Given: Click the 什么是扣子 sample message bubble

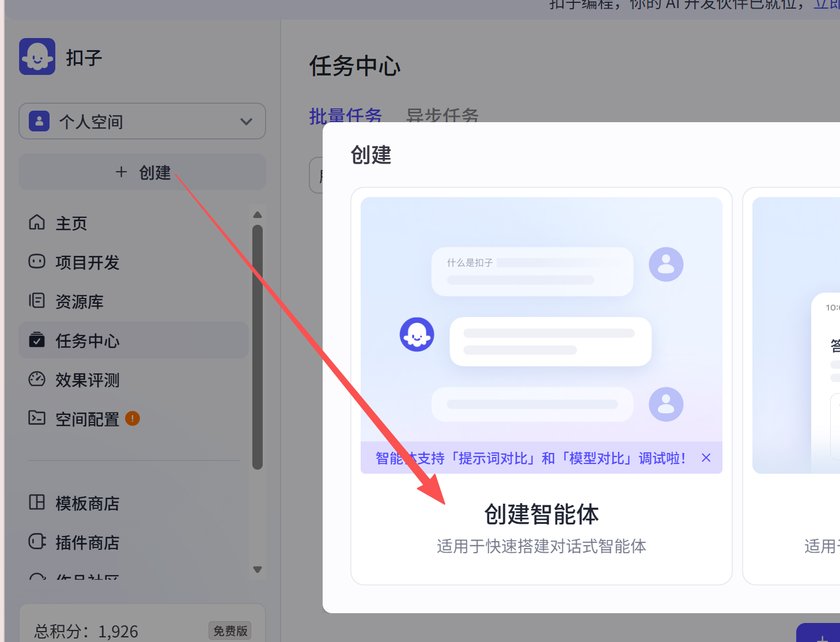Looking at the screenshot, I should [x=532, y=271].
